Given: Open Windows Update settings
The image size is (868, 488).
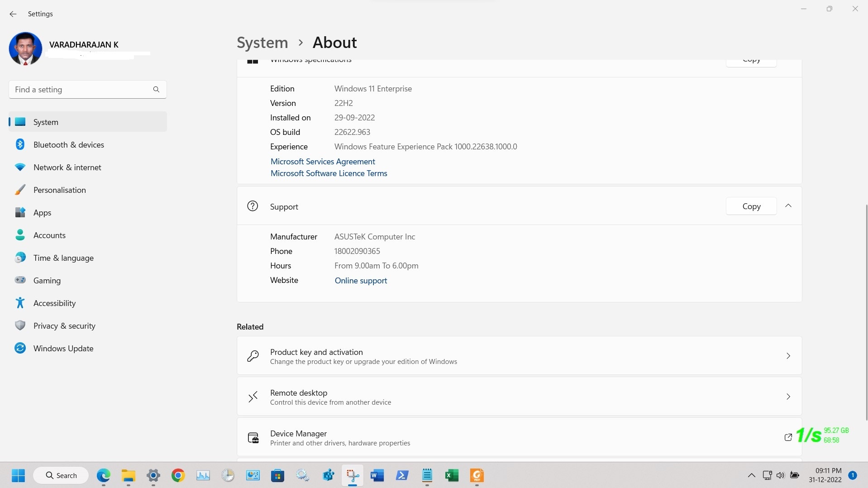Looking at the screenshot, I should coord(88,348).
